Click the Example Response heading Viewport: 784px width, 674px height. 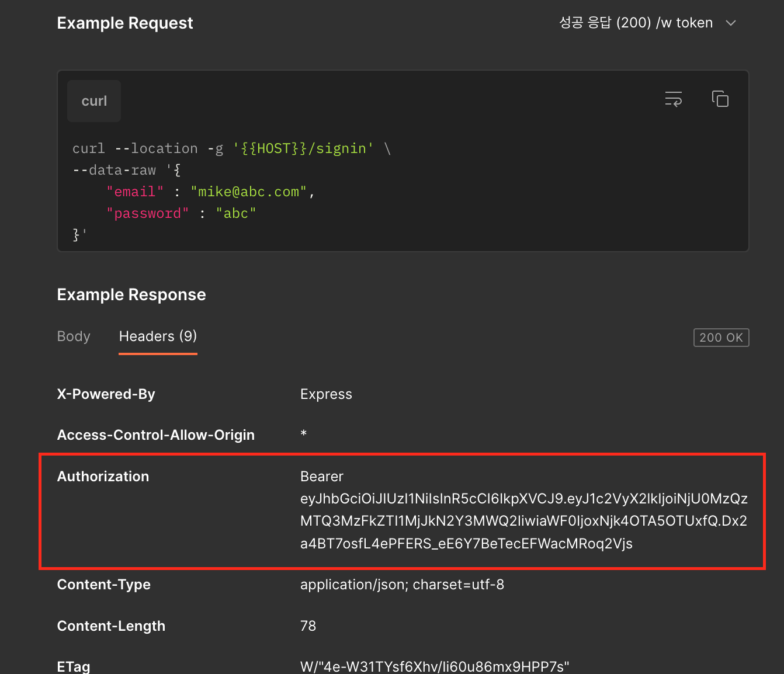(x=131, y=295)
